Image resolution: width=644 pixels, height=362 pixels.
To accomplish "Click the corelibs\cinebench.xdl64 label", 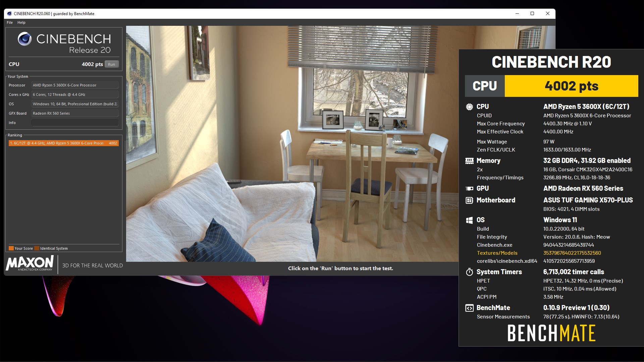I will click(507, 261).
